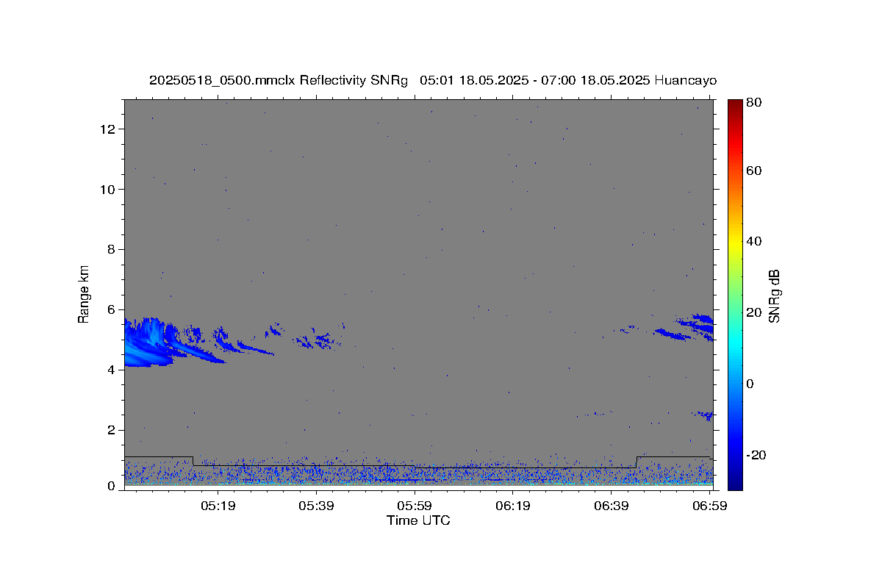Click the colorbar value 40
This screenshot has width=882, height=588.
point(753,241)
